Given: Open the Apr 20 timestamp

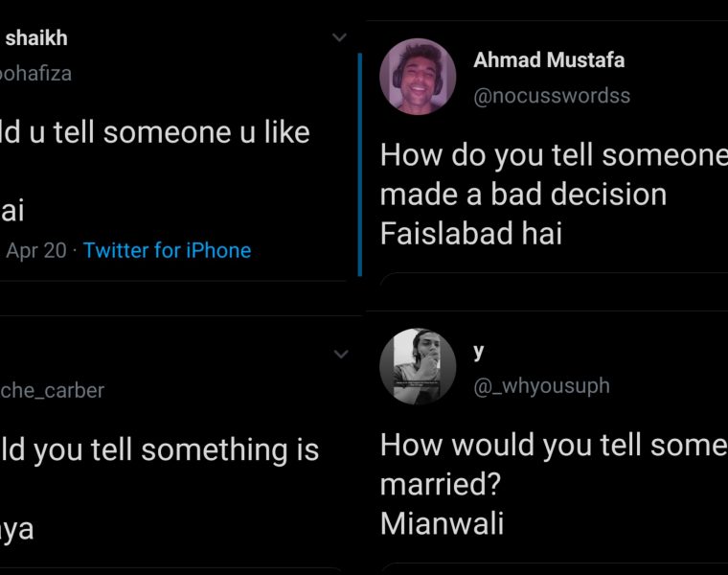Looking at the screenshot, I should pos(36,250).
